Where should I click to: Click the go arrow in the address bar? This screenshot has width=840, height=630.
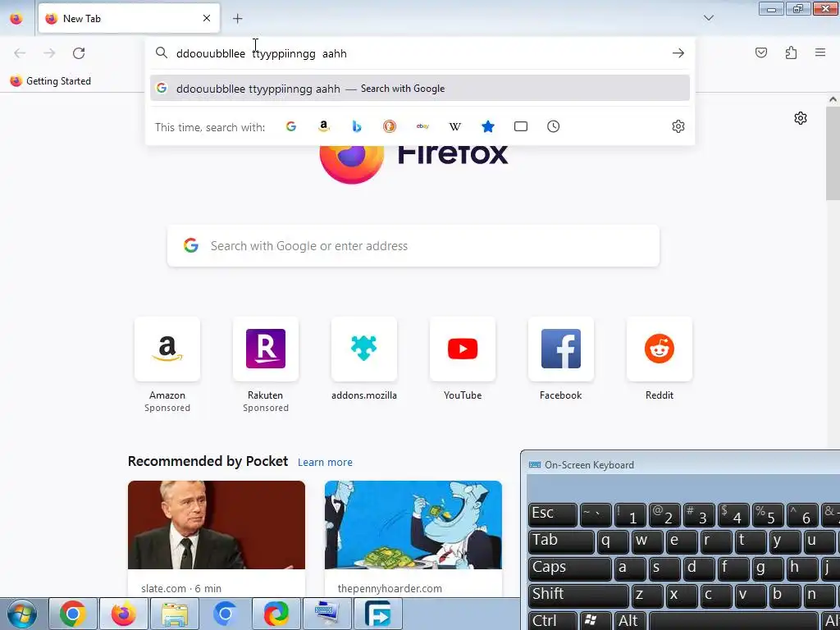pos(678,53)
